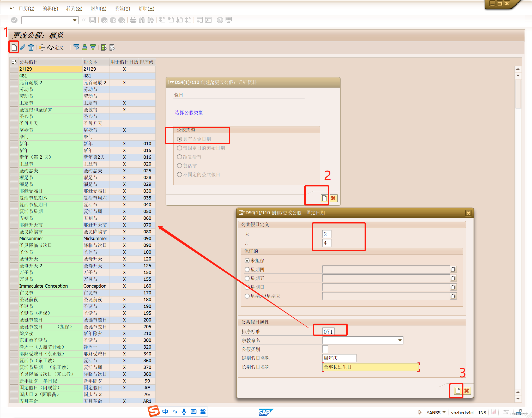532x418 pixels.
Task: Tick the 公假类别 checkbox
Action: tap(325, 349)
